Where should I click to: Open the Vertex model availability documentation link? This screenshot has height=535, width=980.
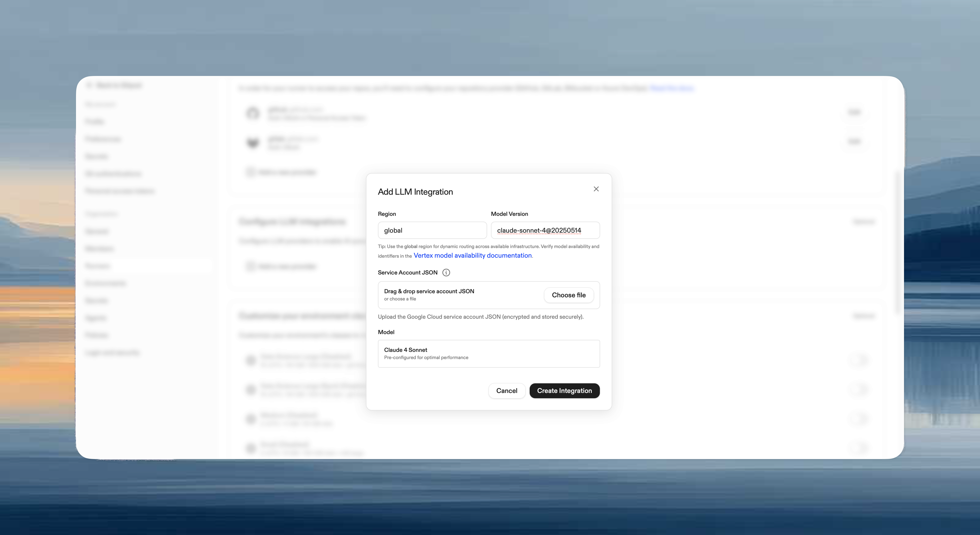coord(472,255)
